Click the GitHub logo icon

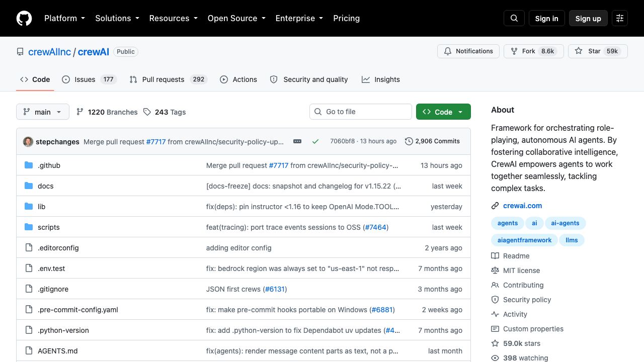coord(24,18)
